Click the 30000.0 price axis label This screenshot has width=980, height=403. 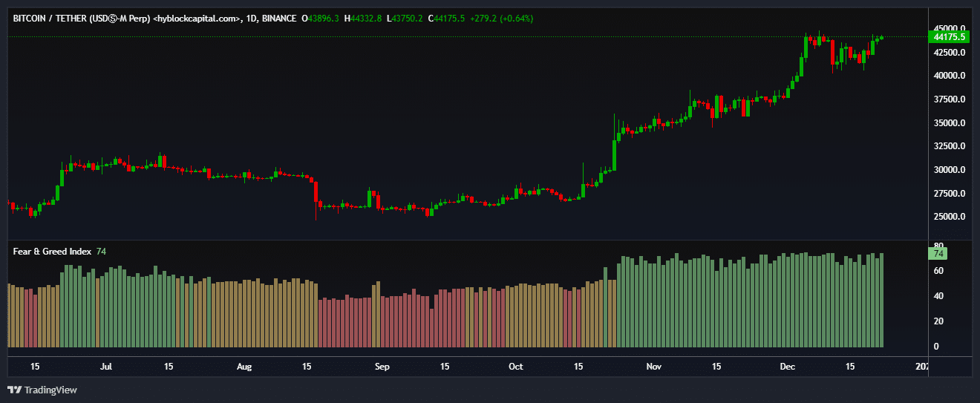[x=950, y=170]
